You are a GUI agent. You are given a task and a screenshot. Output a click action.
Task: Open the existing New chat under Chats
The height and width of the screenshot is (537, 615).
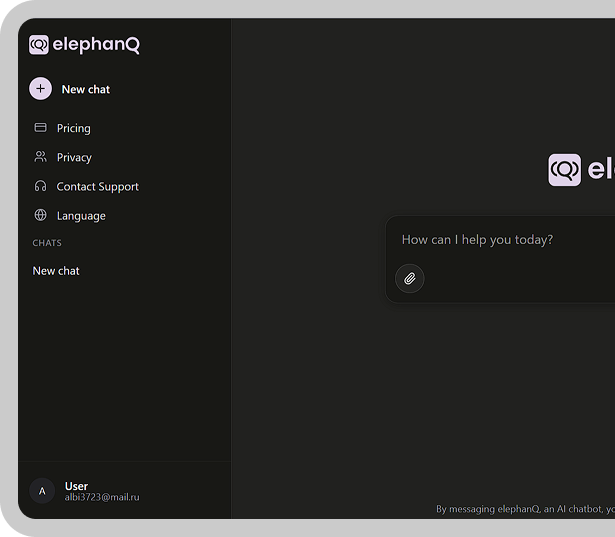point(56,271)
